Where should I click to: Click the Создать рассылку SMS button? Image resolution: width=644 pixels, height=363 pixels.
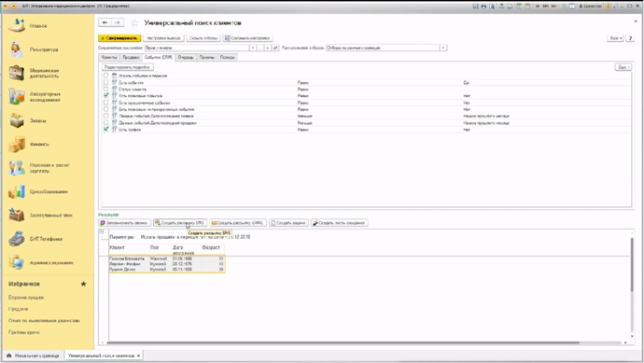[x=180, y=223]
